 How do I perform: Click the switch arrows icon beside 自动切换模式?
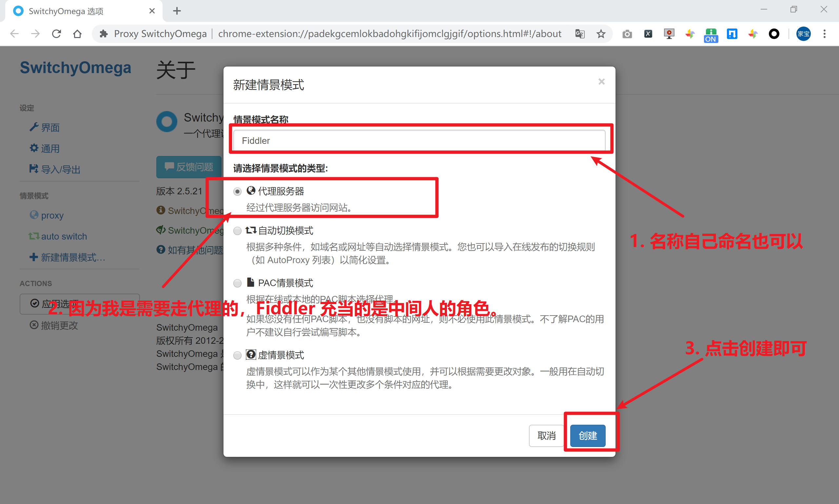coord(251,230)
